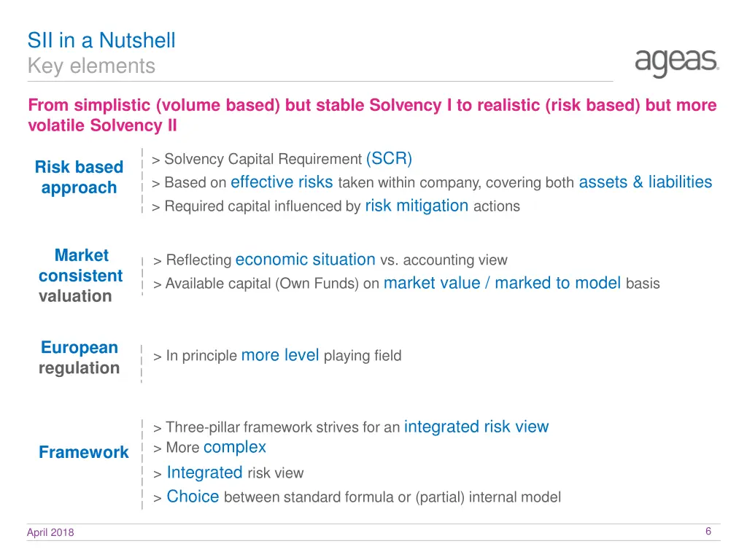This screenshot has height=560, width=747.
Task: Select the 'assets & liabilities' highlighted text
Action: (x=646, y=182)
